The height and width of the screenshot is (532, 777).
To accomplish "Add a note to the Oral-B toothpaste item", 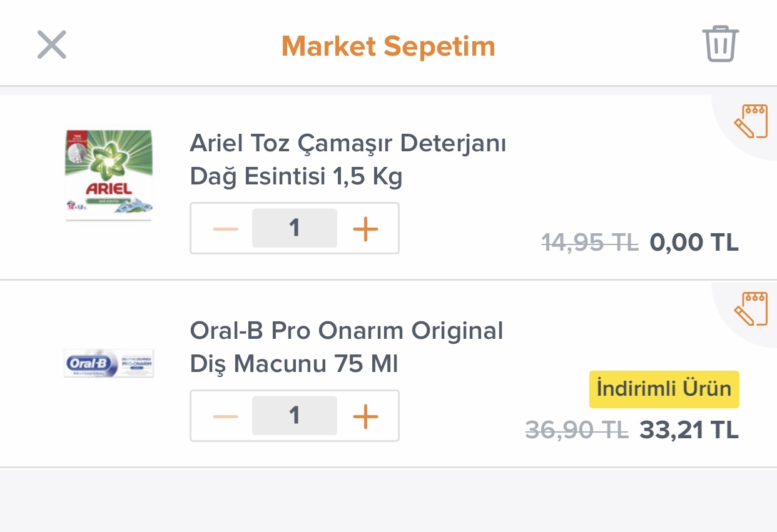I will pyautogui.click(x=749, y=308).
